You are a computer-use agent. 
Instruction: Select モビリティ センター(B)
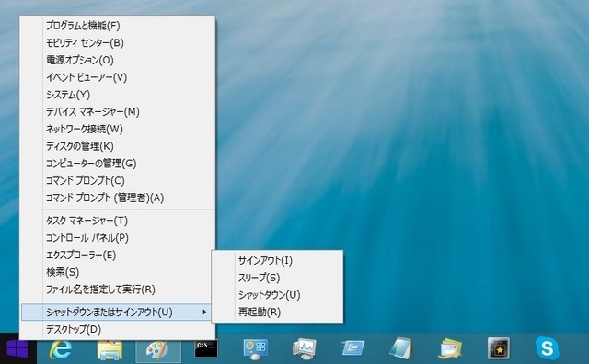point(118,43)
